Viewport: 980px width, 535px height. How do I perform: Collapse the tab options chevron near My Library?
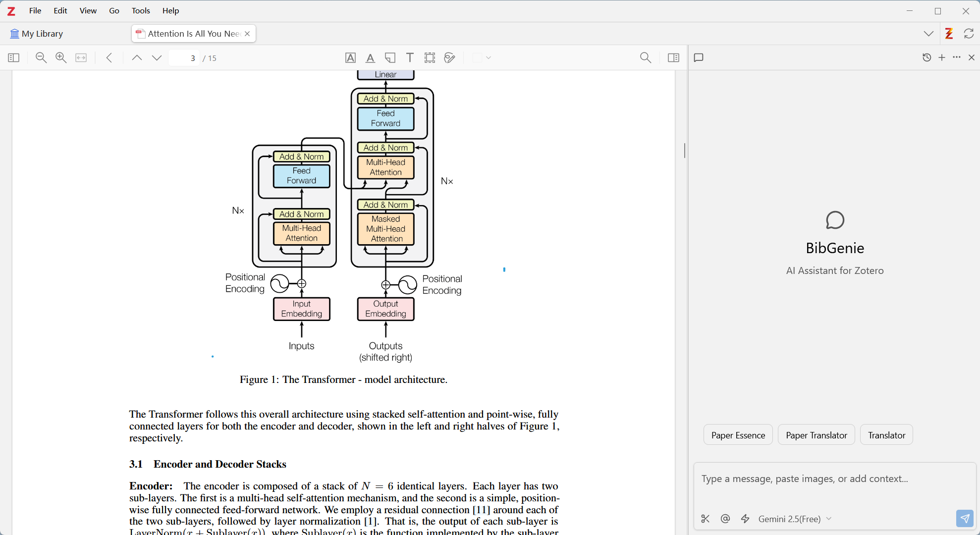(928, 33)
